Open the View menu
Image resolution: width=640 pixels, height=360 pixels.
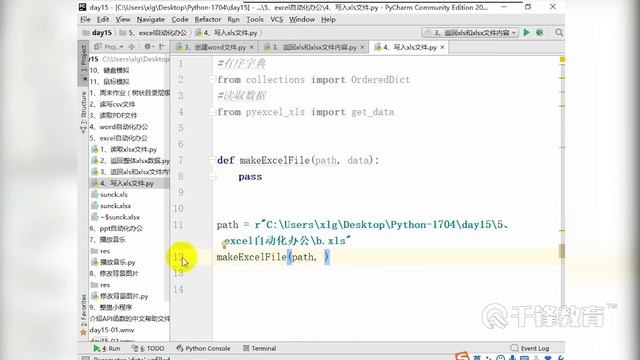click(122, 19)
